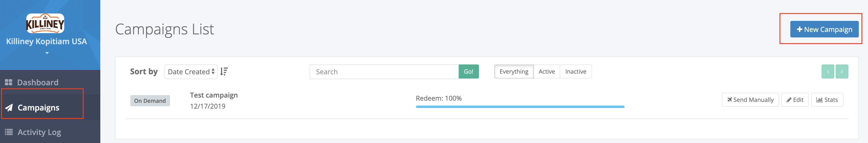
Task: Click the Campaigns paper plane icon
Action: 9,107
